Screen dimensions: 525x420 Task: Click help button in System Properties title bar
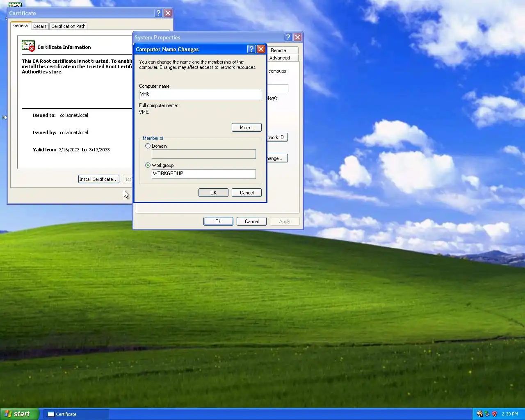pos(288,37)
